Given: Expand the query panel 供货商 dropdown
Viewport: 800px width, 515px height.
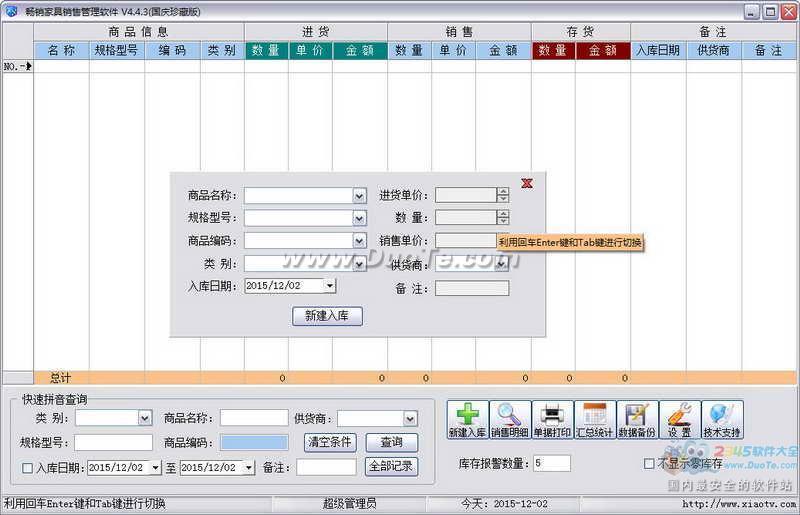Looking at the screenshot, I should [410, 419].
